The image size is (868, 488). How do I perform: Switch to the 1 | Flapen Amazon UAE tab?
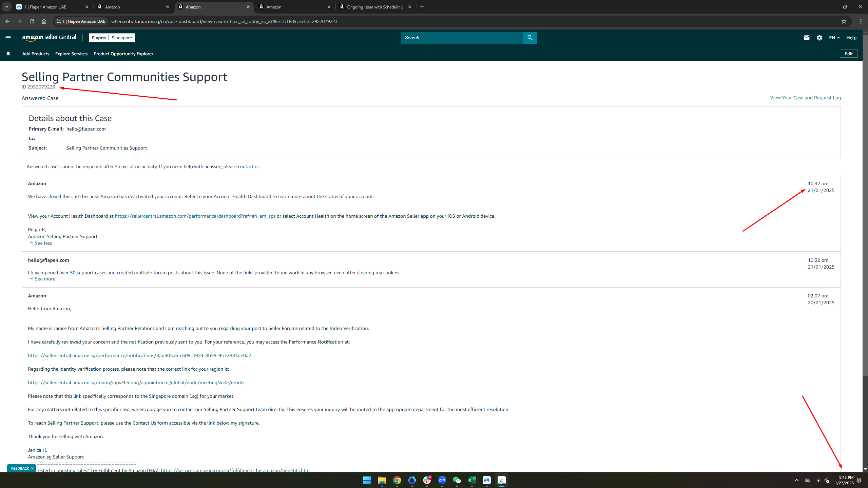(53, 7)
